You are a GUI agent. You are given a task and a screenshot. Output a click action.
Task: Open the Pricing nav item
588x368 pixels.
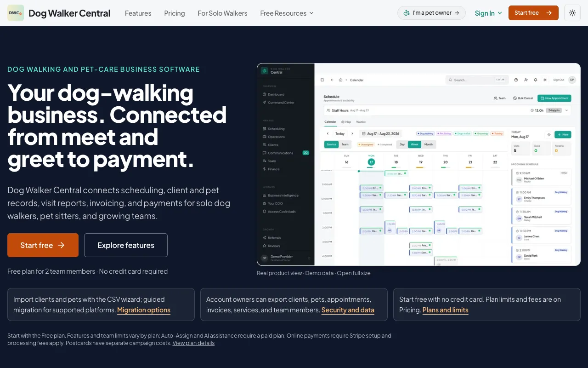(x=175, y=13)
